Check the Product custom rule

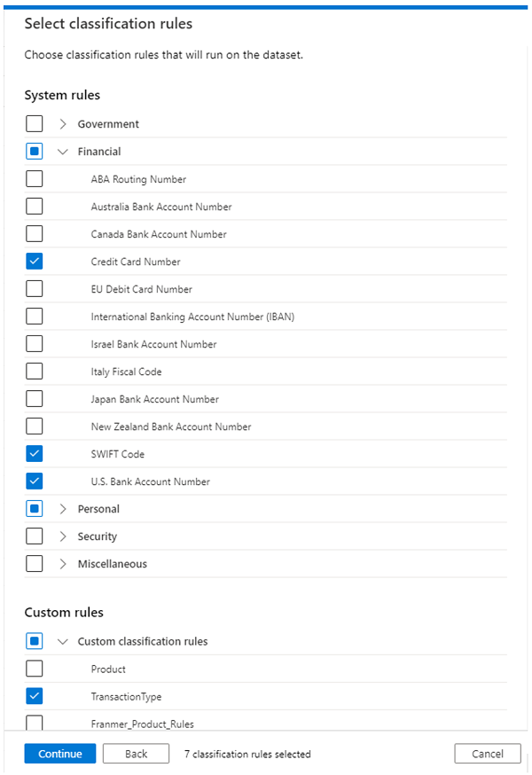pos(34,668)
